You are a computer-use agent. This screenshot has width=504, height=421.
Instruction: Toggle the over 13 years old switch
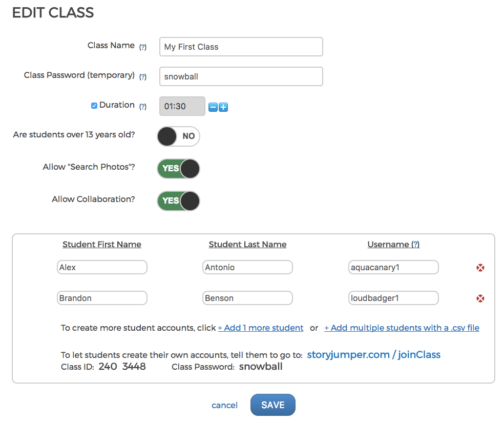[x=178, y=136]
